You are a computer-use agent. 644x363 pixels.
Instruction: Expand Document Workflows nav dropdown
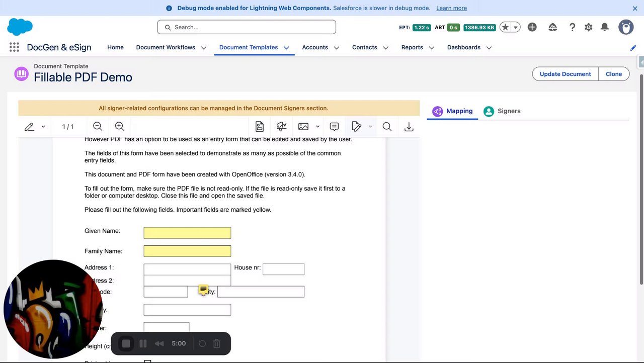[x=204, y=48]
